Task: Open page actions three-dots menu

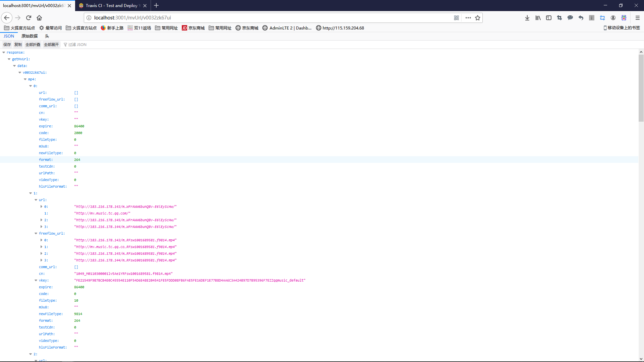Action: coord(468,18)
